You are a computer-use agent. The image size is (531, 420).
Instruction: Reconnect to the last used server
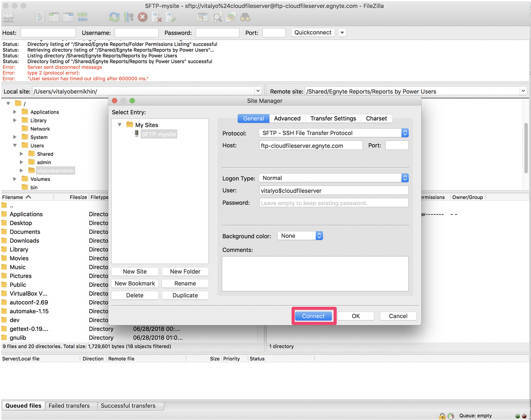click(171, 17)
